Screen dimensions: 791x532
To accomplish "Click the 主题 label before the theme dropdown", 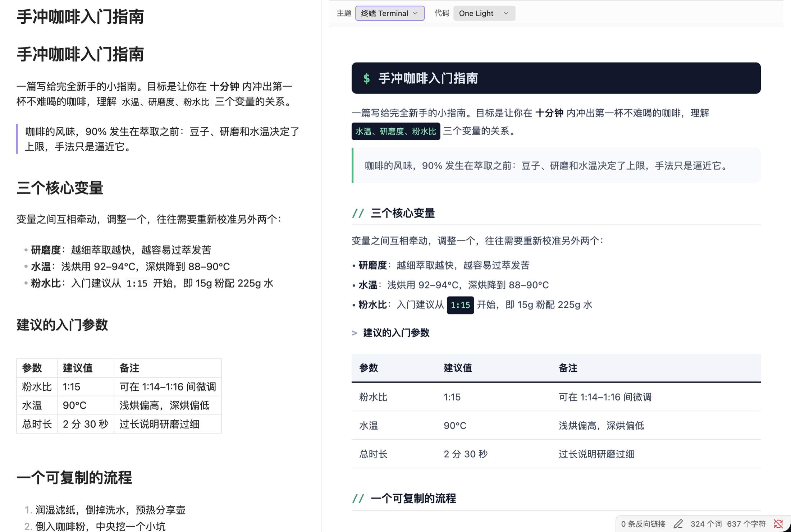I will click(x=344, y=13).
